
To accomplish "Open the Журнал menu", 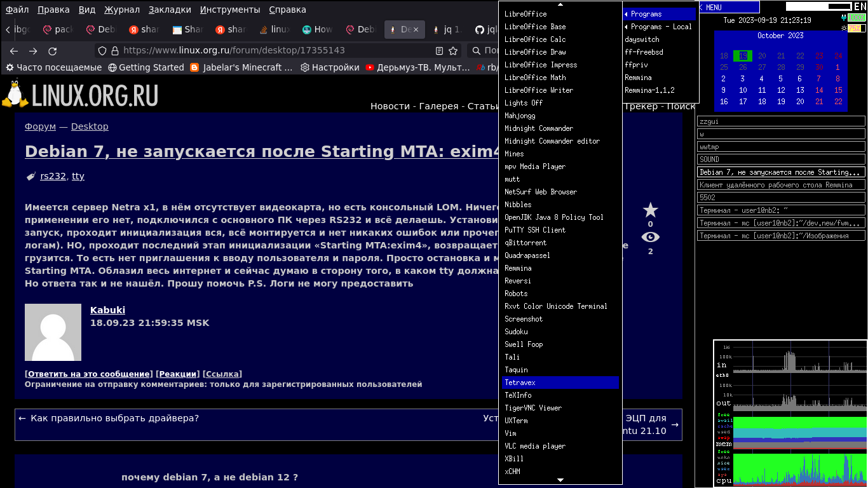I will pos(122,10).
